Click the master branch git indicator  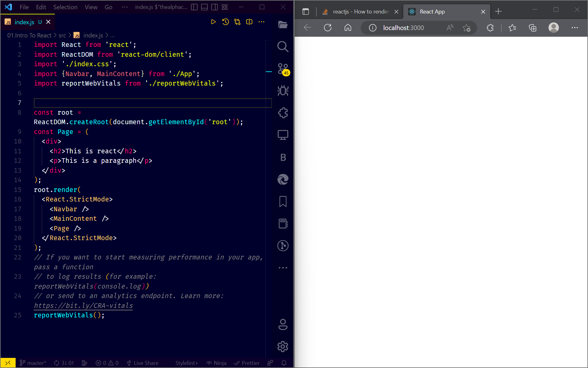[x=32, y=362]
